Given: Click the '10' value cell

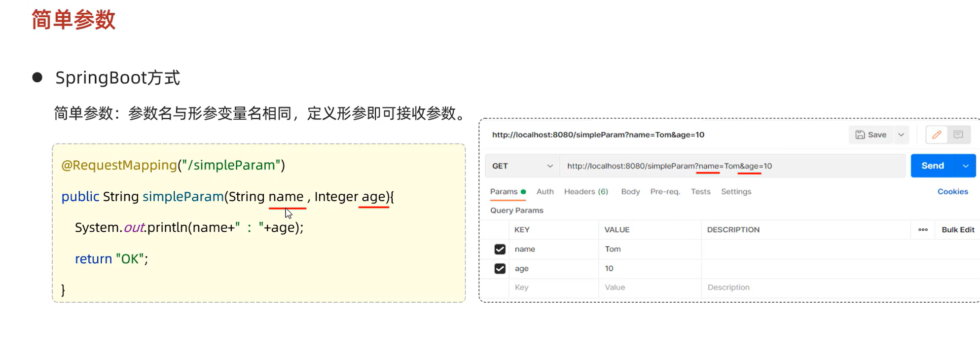Looking at the screenshot, I should [650, 269].
